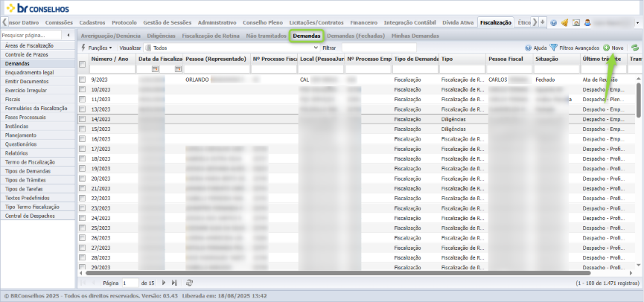Open the Funções lightning menu

(x=97, y=48)
